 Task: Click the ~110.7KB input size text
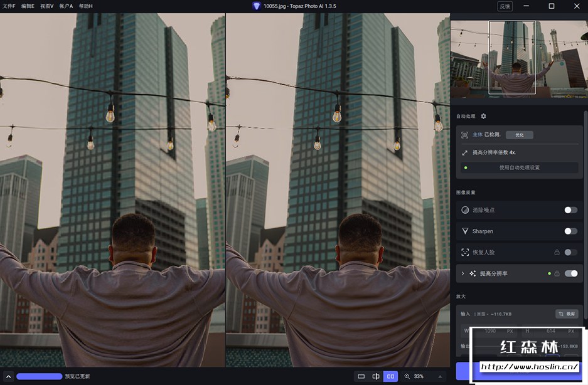(x=501, y=314)
